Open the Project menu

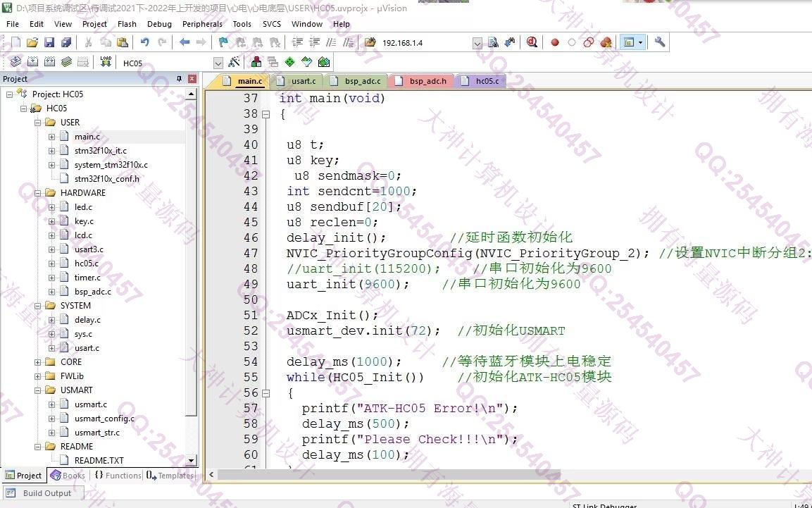[x=94, y=24]
